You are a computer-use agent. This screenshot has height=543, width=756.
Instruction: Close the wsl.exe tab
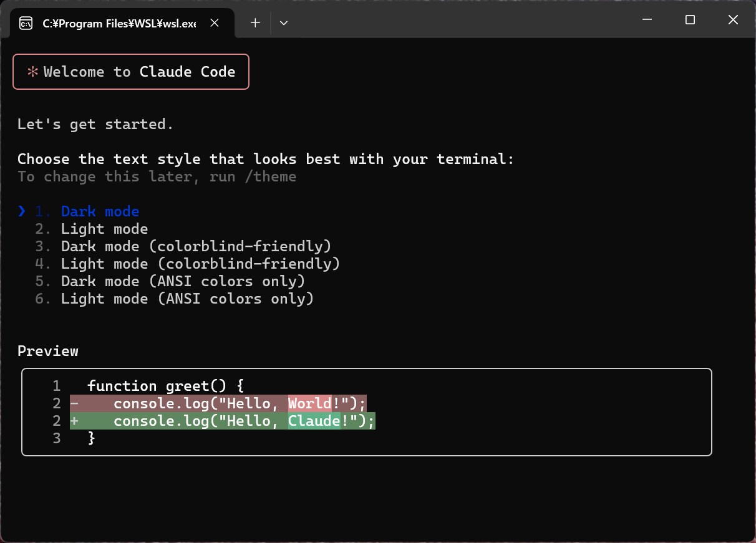[x=215, y=23]
